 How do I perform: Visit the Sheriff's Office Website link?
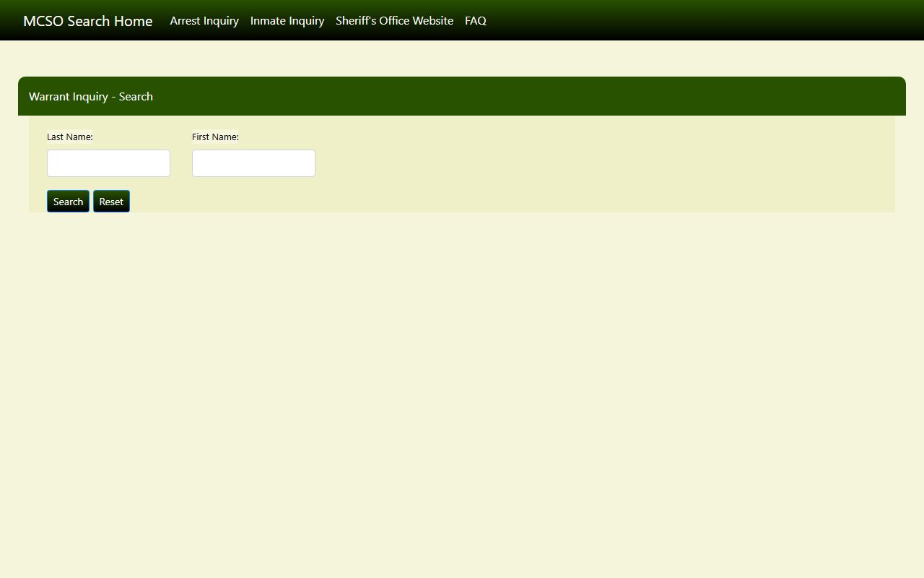pyautogui.click(x=394, y=21)
